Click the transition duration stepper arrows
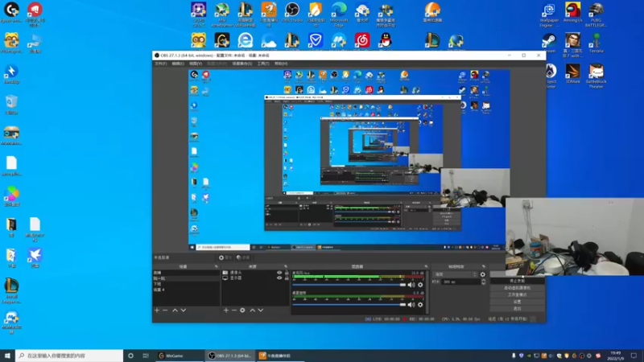This screenshot has width=644, height=362. click(484, 282)
